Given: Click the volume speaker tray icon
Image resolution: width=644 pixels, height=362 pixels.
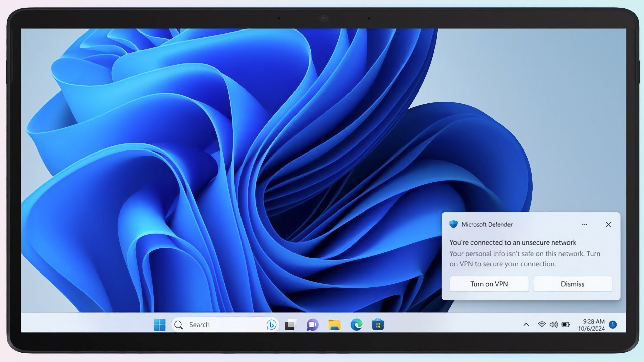Looking at the screenshot, I should (x=554, y=324).
